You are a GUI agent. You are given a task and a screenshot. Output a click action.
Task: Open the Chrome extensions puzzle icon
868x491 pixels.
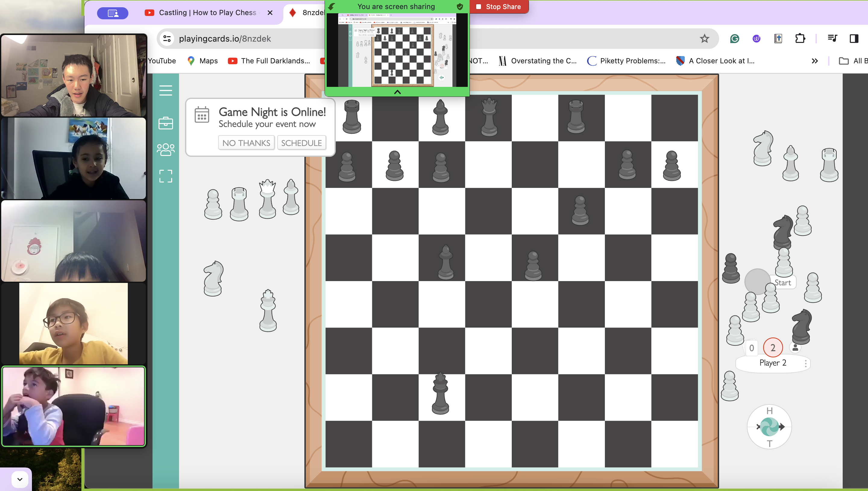point(800,38)
